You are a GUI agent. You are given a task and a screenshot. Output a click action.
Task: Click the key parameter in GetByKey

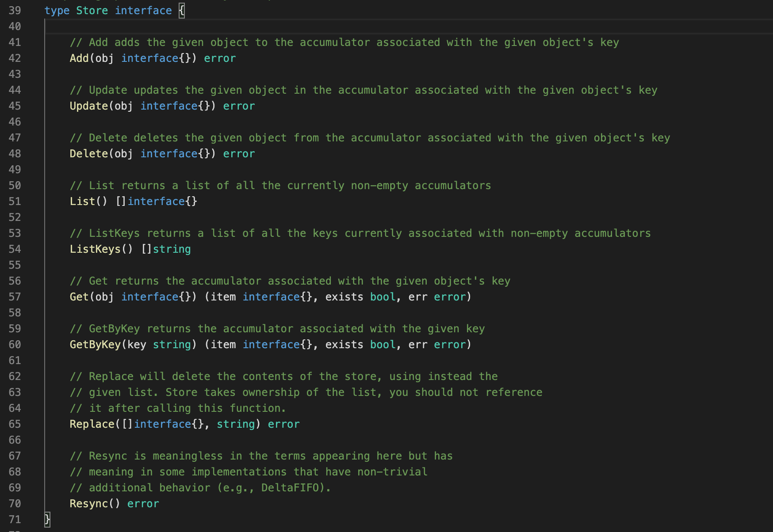click(x=137, y=345)
